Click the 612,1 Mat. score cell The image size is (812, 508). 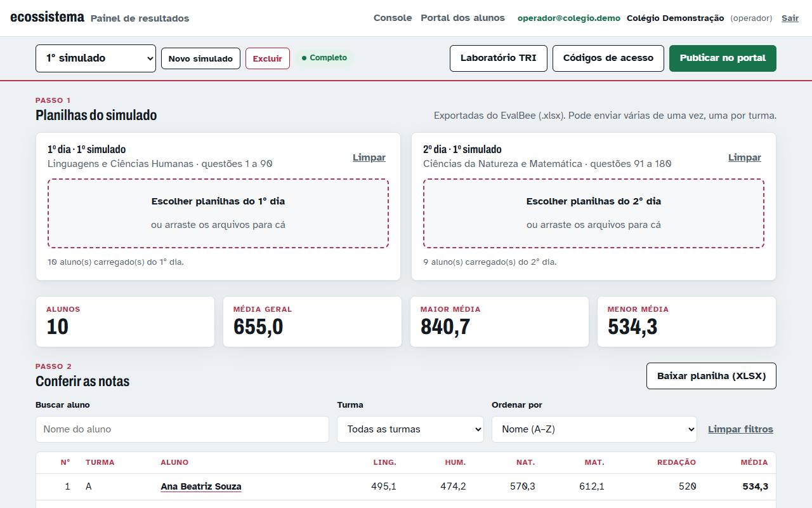[x=592, y=486]
